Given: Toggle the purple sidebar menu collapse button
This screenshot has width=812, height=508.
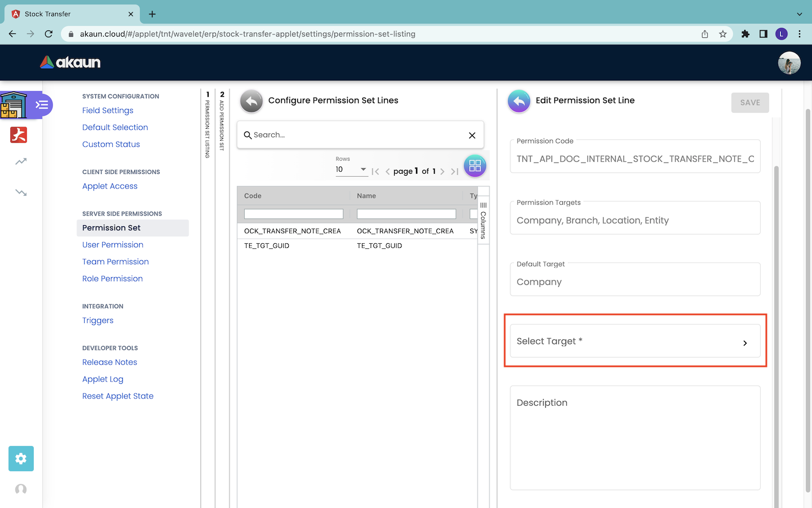Looking at the screenshot, I should pyautogui.click(x=42, y=105).
